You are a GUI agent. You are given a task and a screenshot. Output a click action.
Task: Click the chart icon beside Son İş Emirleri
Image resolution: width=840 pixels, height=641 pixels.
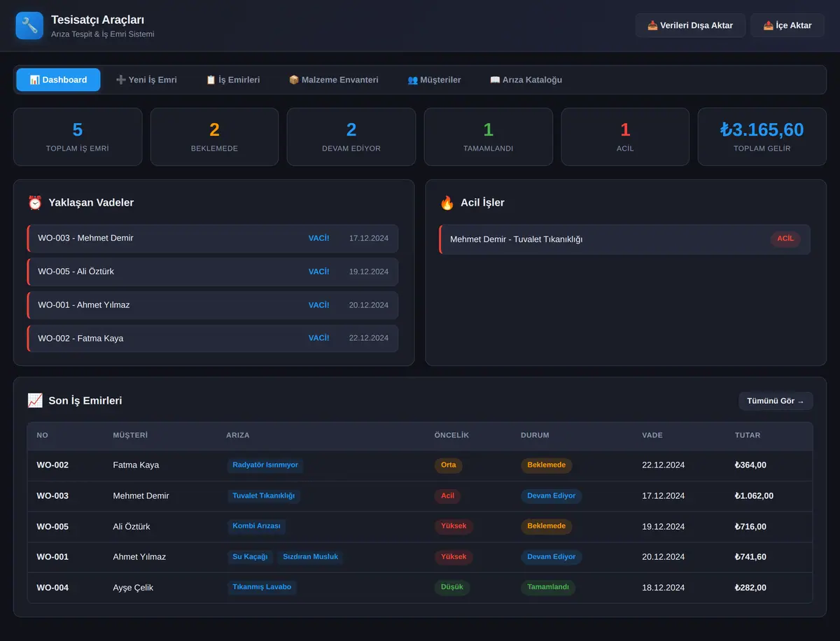[35, 401]
